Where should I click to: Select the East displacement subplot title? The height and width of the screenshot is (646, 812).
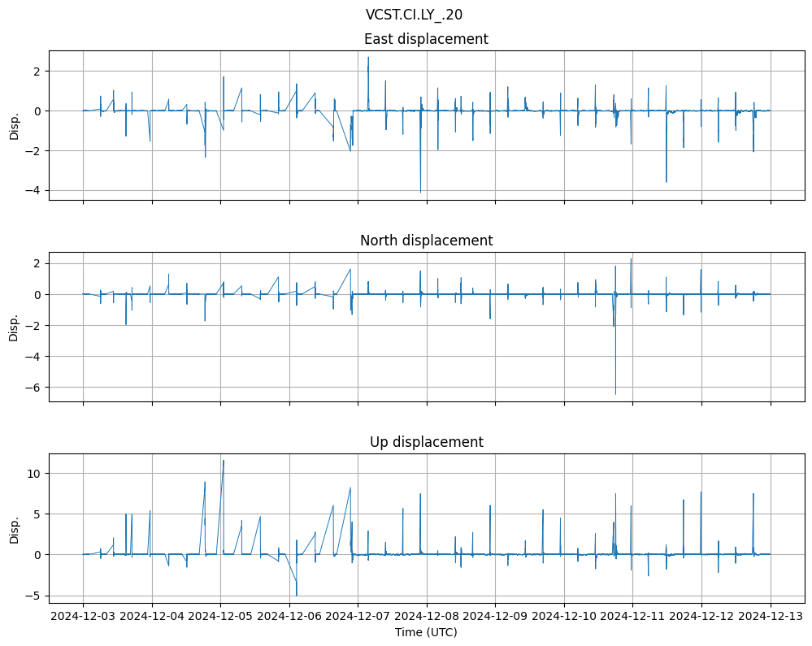[426, 39]
